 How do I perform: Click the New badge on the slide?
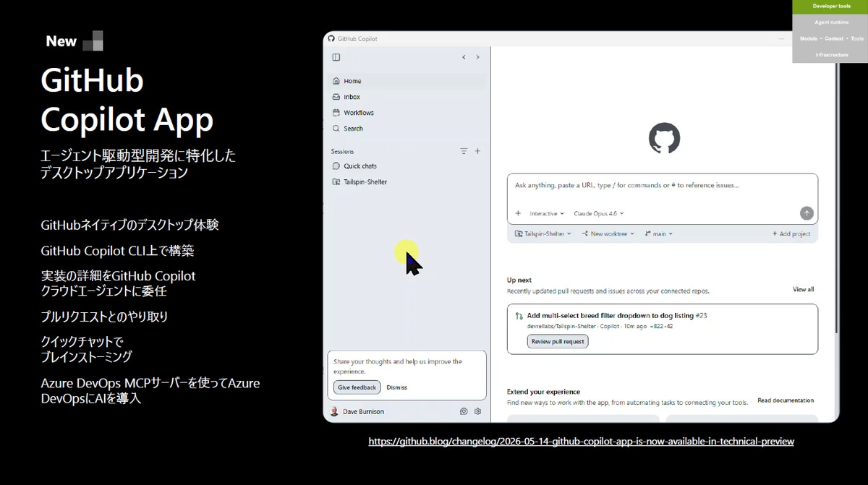[75, 41]
